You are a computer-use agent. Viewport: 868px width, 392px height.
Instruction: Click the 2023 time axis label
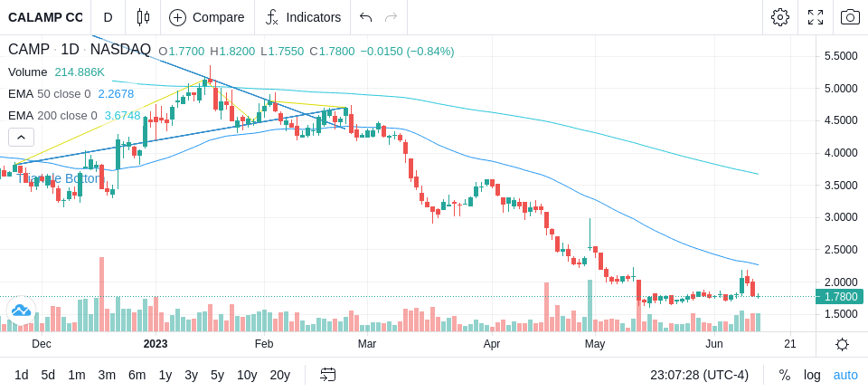(x=156, y=344)
